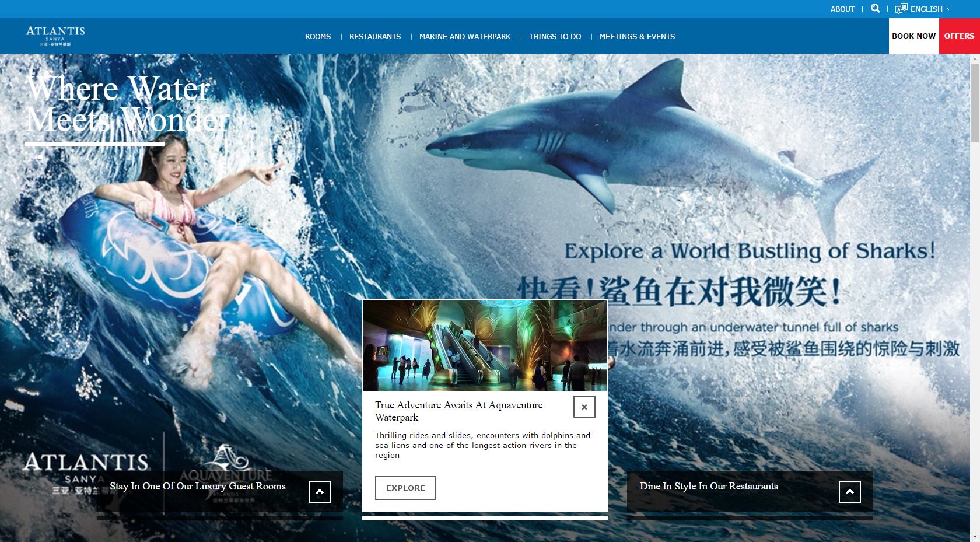Viewport: 980px width, 542px height.
Task: Click the language translate icon
Action: [x=901, y=9]
